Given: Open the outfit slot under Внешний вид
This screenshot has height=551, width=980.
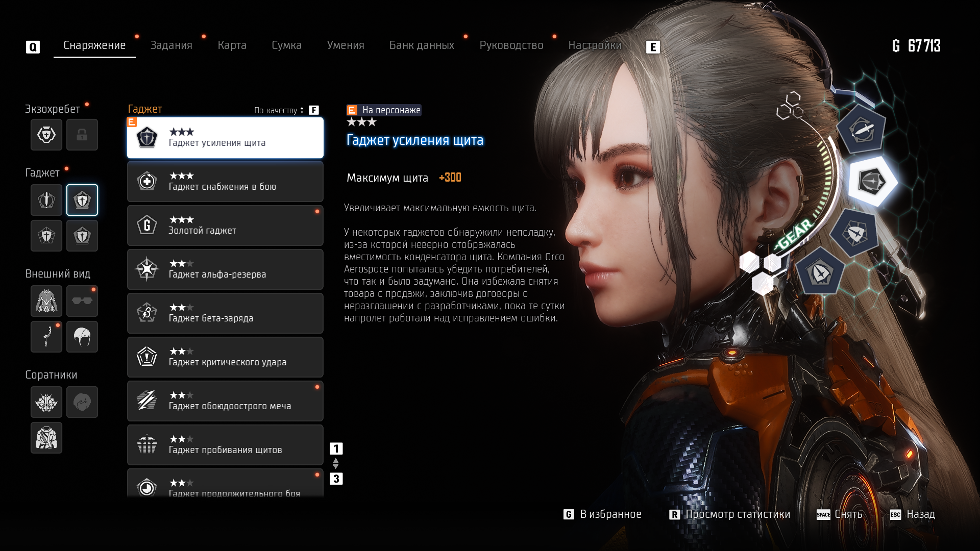Looking at the screenshot, I should point(46,301).
